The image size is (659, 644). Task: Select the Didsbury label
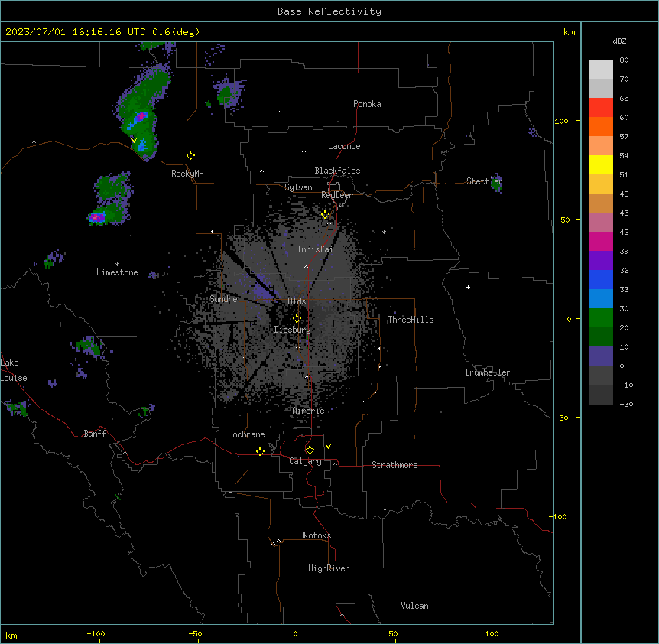click(x=293, y=330)
